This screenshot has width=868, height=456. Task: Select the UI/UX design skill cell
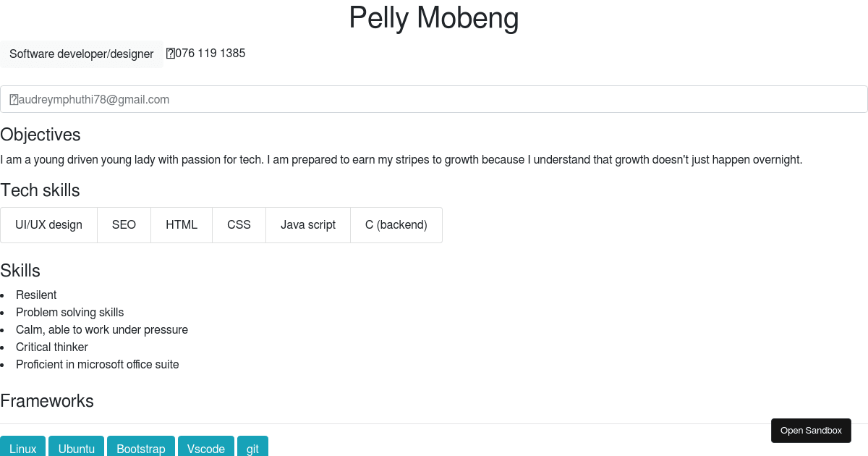click(x=48, y=225)
